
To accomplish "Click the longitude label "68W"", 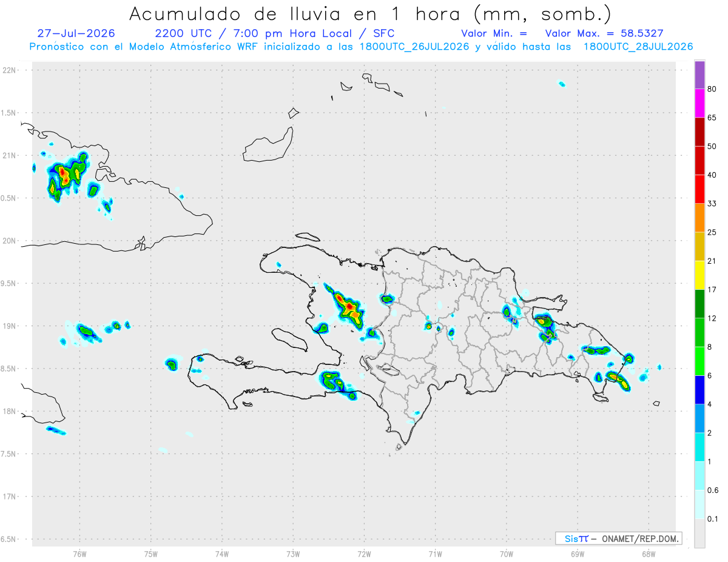I will point(649,554).
